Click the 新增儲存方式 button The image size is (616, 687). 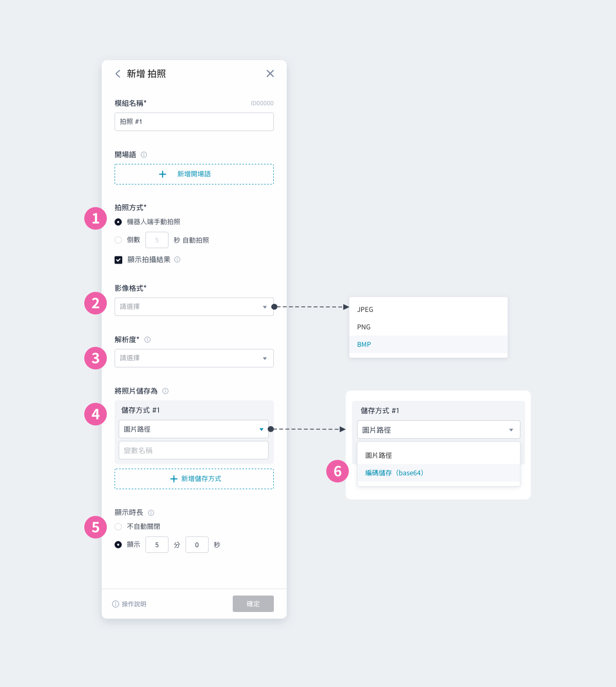pos(194,479)
